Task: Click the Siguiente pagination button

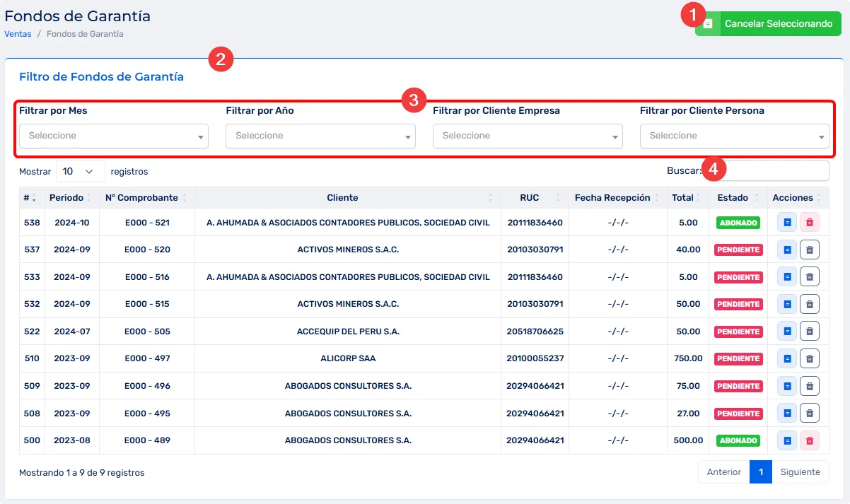Action: (x=800, y=472)
